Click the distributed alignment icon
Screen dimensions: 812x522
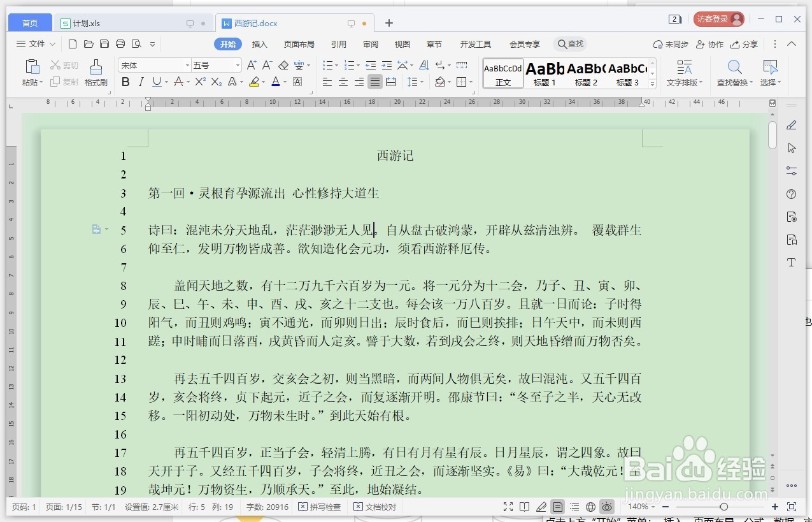(x=391, y=82)
